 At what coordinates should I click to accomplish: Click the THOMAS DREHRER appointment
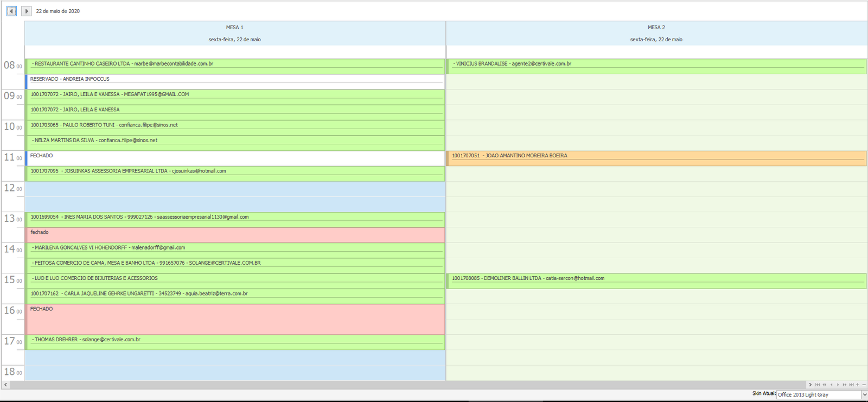pos(235,342)
